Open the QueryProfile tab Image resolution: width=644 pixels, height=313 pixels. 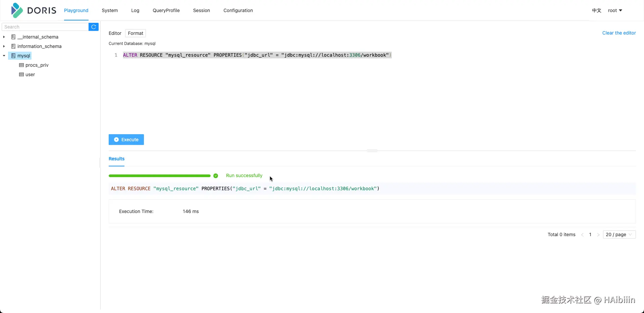pos(166,10)
